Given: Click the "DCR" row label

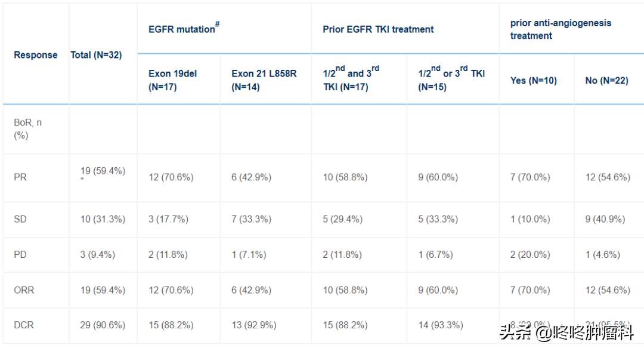Looking at the screenshot, I should point(24,325).
